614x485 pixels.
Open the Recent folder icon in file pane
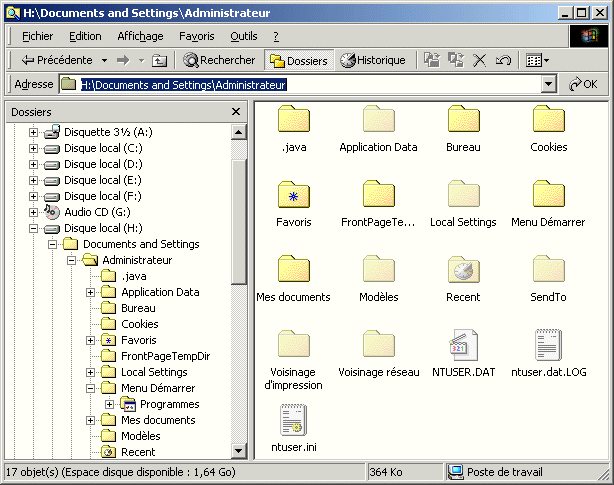(x=463, y=269)
